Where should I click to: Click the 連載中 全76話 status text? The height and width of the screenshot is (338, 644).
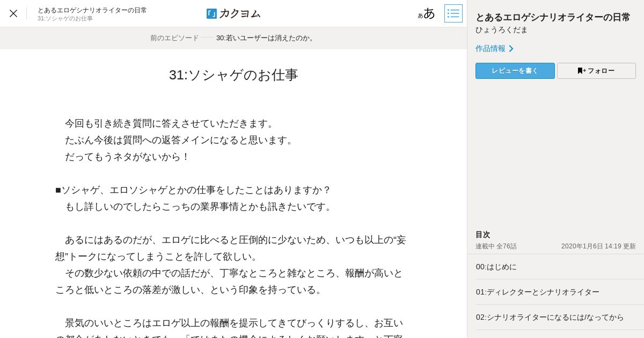click(496, 246)
